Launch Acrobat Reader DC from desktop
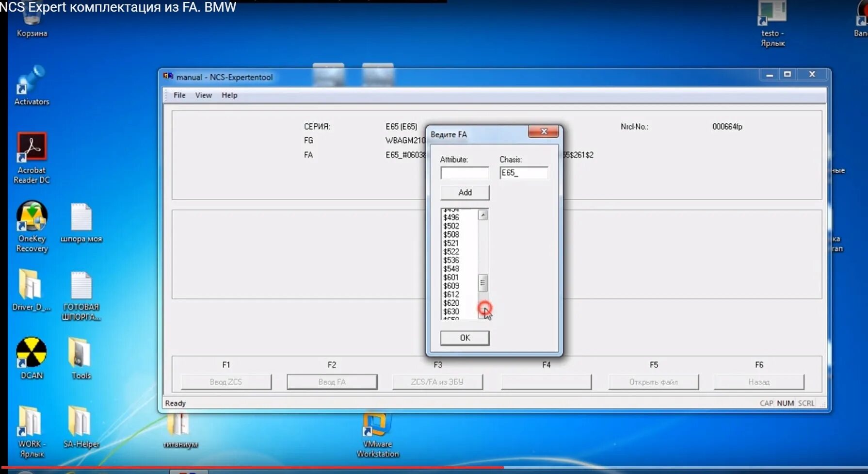Image resolution: width=868 pixels, height=474 pixels. [x=32, y=158]
